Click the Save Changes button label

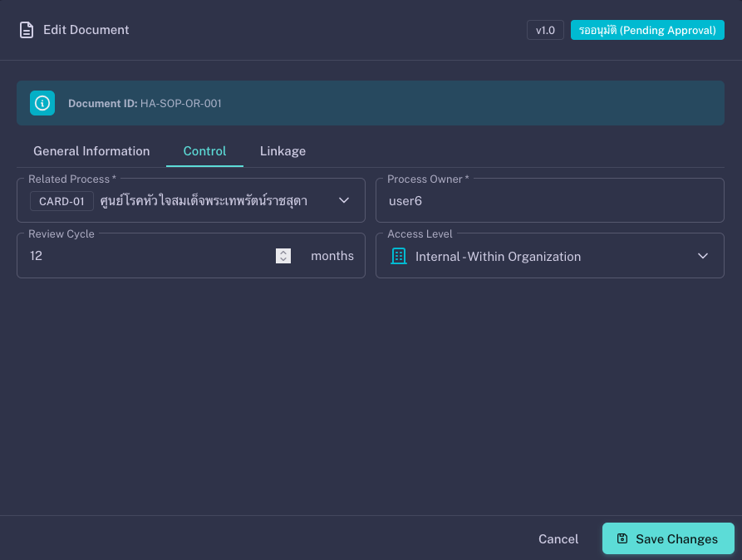coord(676,538)
